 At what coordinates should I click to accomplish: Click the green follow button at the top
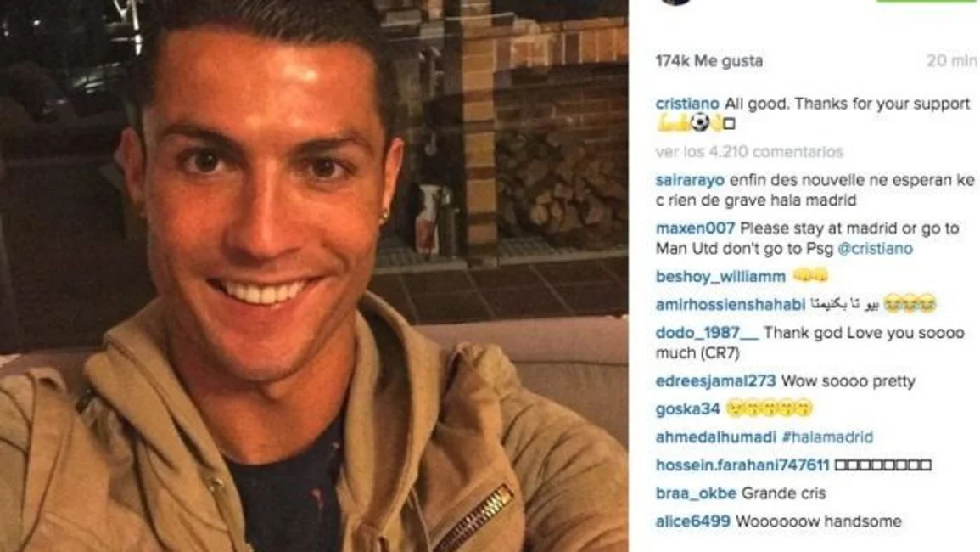point(927,1)
